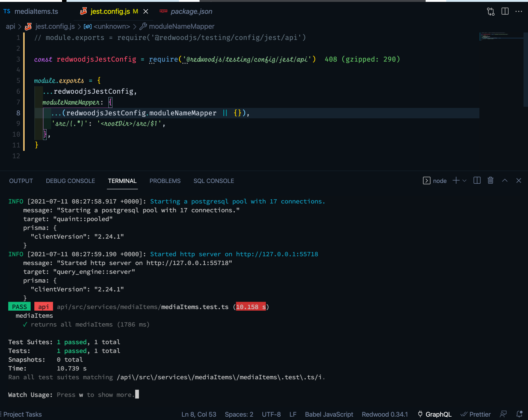Open the package.json editor tab
This screenshot has width=528, height=420.
186,12
